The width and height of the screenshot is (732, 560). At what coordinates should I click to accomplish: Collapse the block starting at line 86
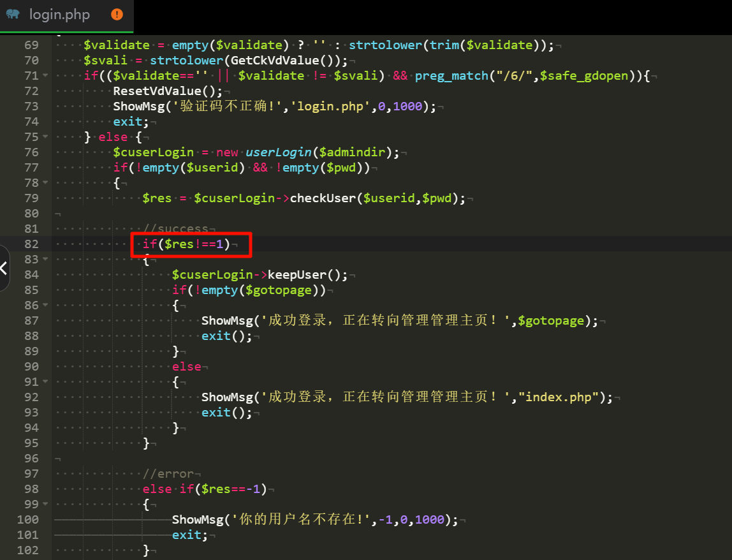(x=45, y=306)
